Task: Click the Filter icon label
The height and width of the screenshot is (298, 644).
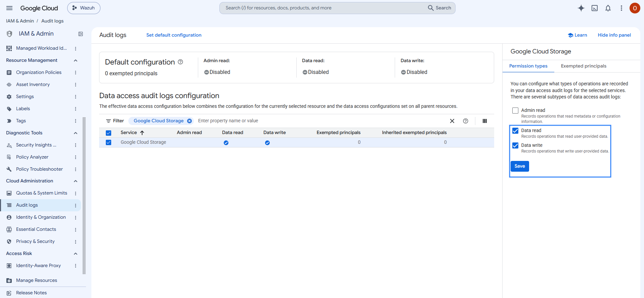Action: [x=115, y=121]
